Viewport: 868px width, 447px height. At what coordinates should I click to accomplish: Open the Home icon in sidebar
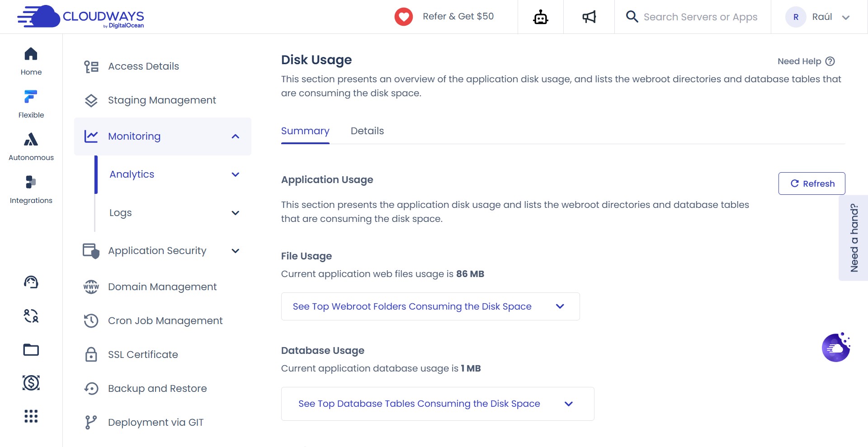[x=31, y=54]
